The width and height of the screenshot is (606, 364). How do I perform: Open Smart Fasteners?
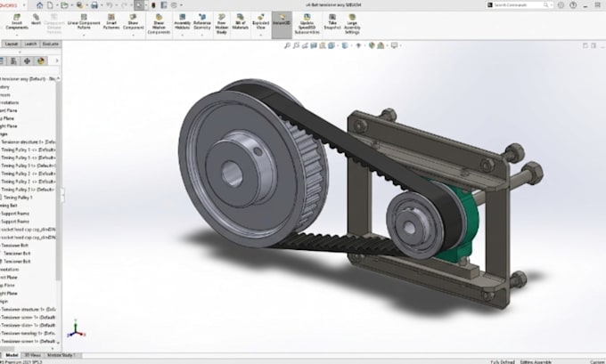(x=111, y=21)
